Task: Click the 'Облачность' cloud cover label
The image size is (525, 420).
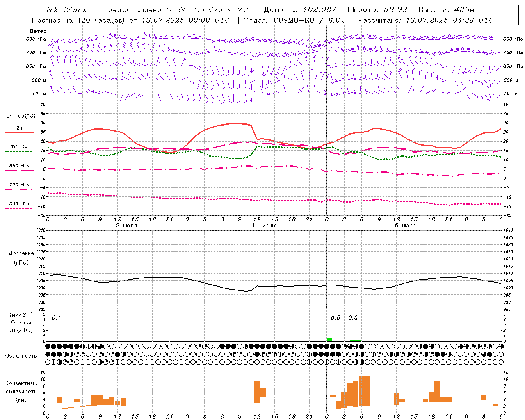Action: point(21,356)
